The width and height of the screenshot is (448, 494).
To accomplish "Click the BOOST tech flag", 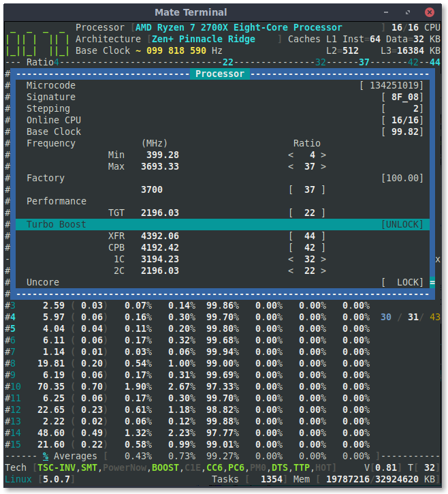I will coord(165,467).
